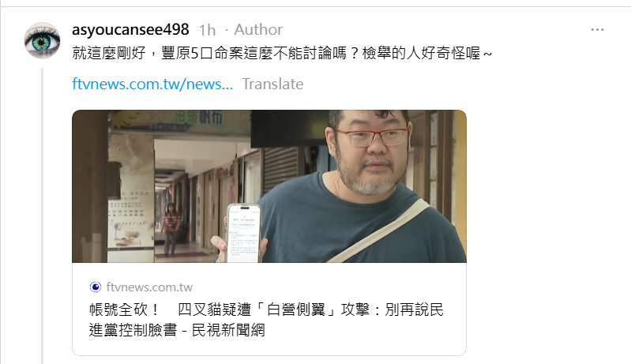
Task: Open the three-dot more options menu
Action: point(597,30)
